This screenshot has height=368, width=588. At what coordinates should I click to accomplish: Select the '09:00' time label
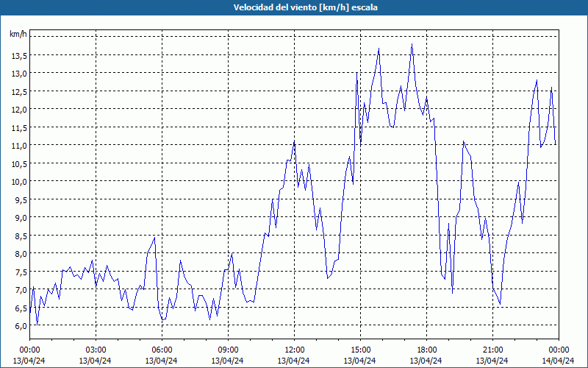[228, 350]
